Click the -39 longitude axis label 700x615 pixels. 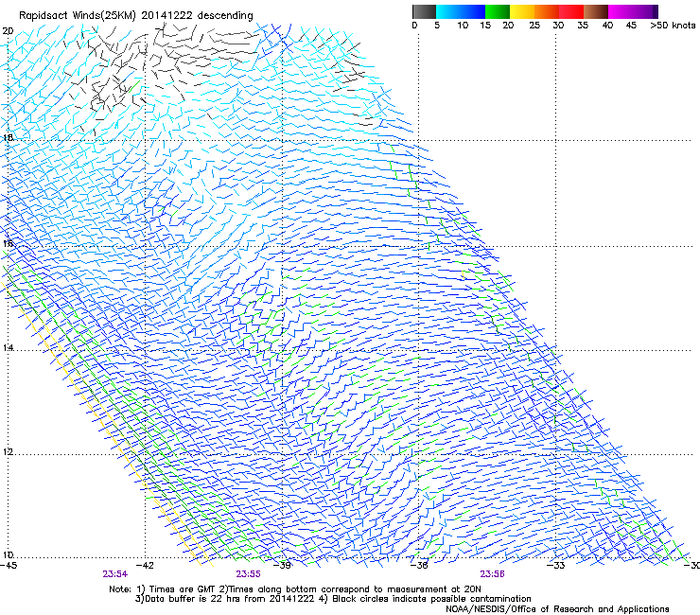tap(282, 565)
